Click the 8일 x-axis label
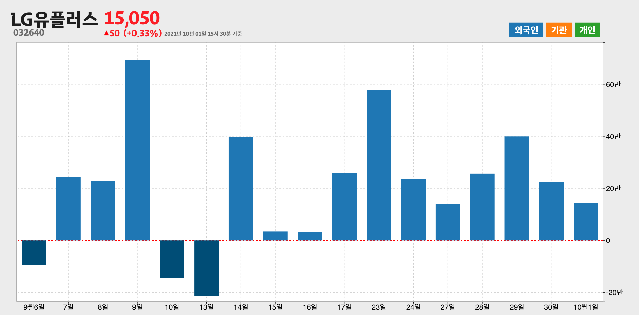 point(103,307)
